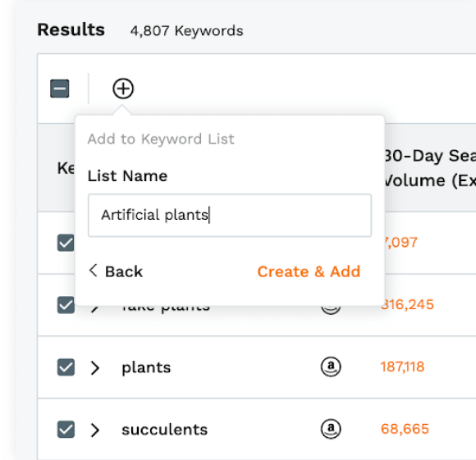The width and height of the screenshot is (476, 460).
Task: Click the 187,118 search volume value
Action: pos(402,367)
